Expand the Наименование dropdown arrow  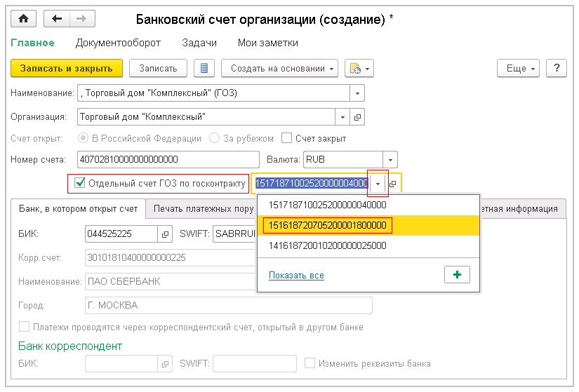[358, 93]
